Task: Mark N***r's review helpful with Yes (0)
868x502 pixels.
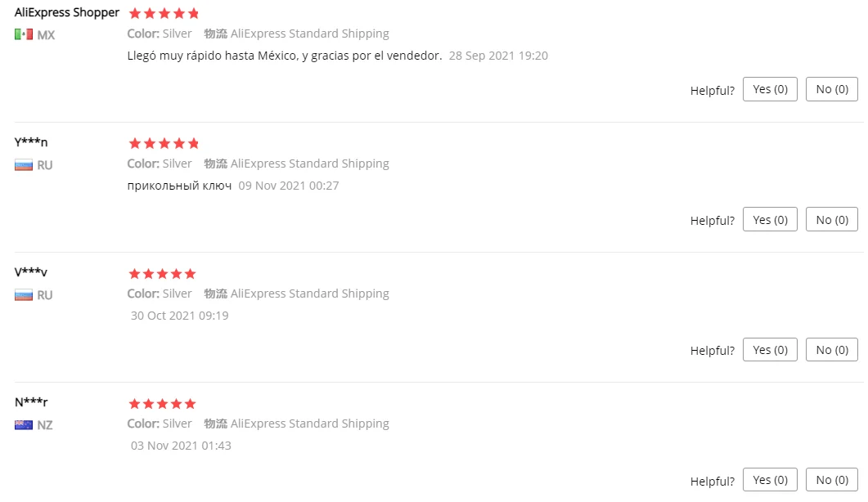Action: (769, 479)
